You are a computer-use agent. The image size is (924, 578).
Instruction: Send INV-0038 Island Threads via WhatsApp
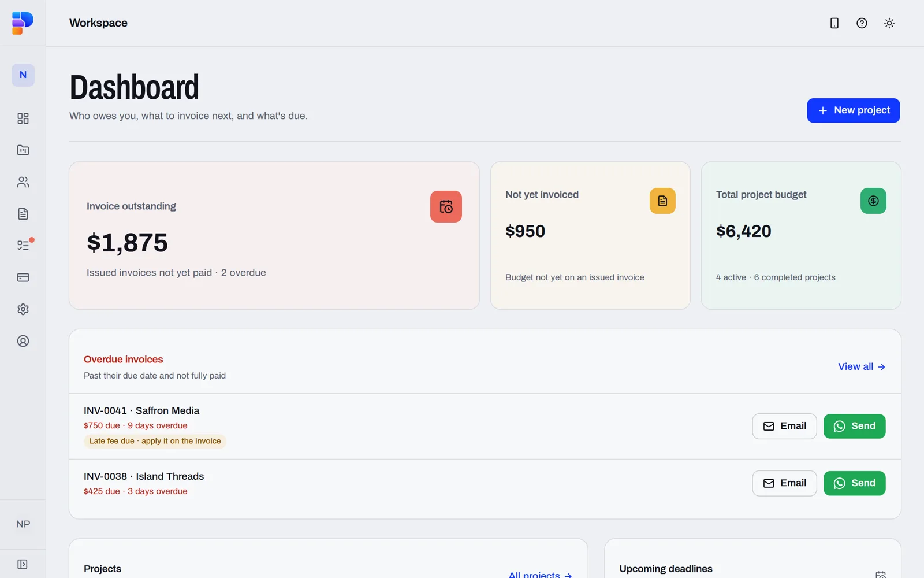(x=854, y=483)
